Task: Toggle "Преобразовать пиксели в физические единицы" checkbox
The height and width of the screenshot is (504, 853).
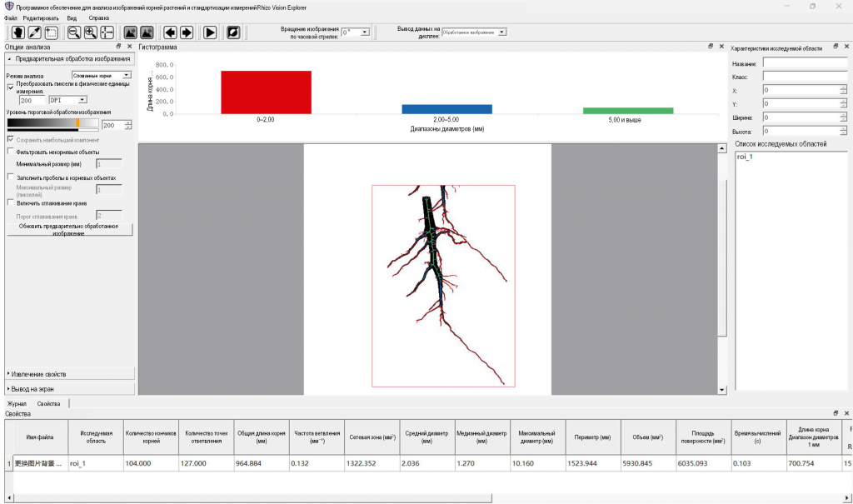Action: pyautogui.click(x=10, y=87)
